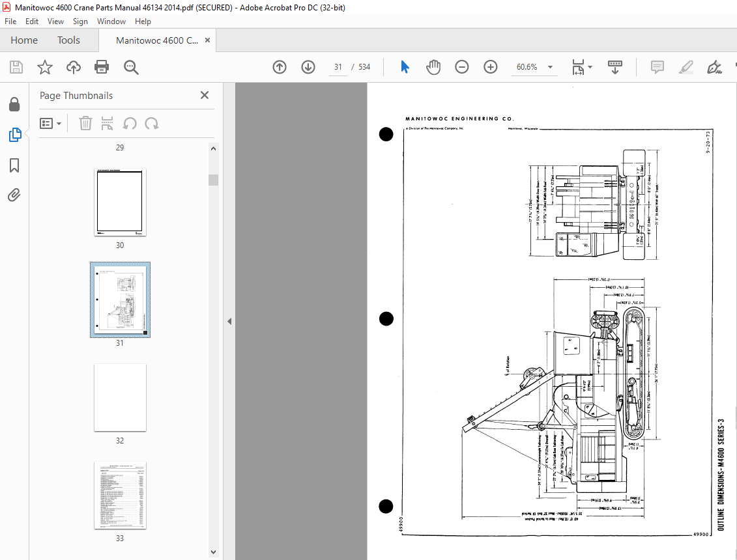737x560 pixels.
Task: Click thumbnail scrollbar up arrow
Action: click(x=213, y=148)
